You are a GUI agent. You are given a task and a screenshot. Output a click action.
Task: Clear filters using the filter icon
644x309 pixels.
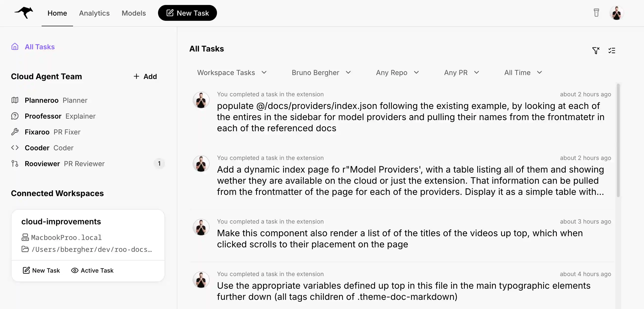point(596,51)
